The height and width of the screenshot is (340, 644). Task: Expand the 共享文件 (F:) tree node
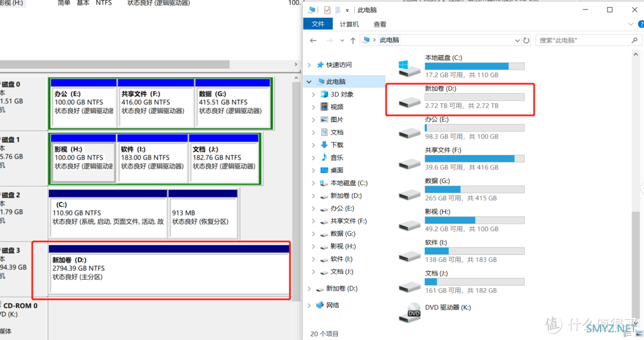point(314,221)
